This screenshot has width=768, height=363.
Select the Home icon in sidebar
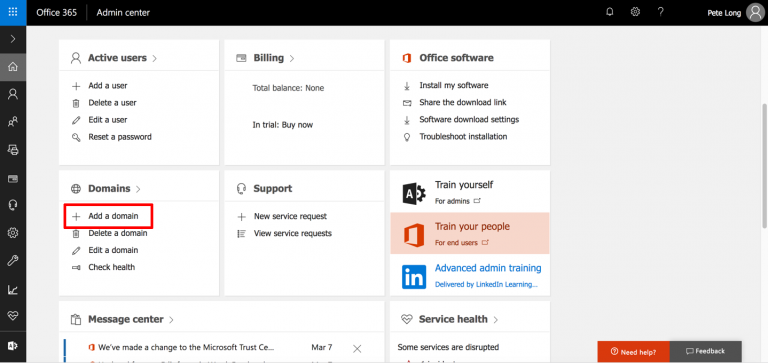13,67
